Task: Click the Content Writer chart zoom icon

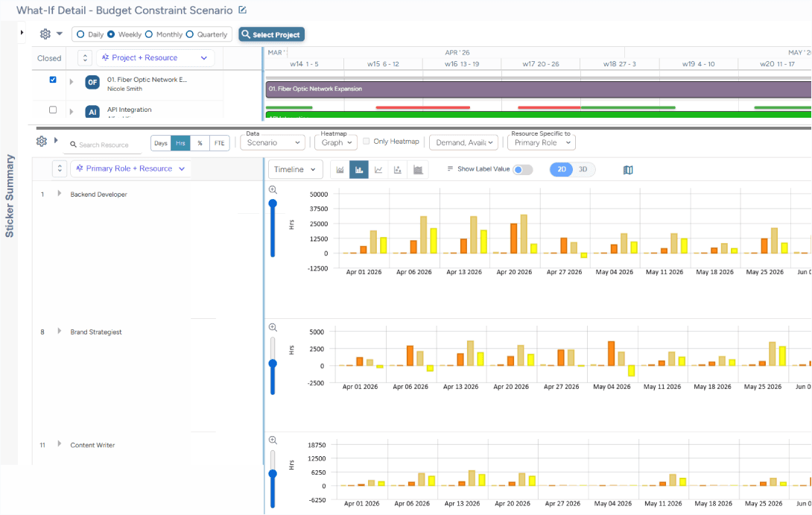Action: (273, 440)
